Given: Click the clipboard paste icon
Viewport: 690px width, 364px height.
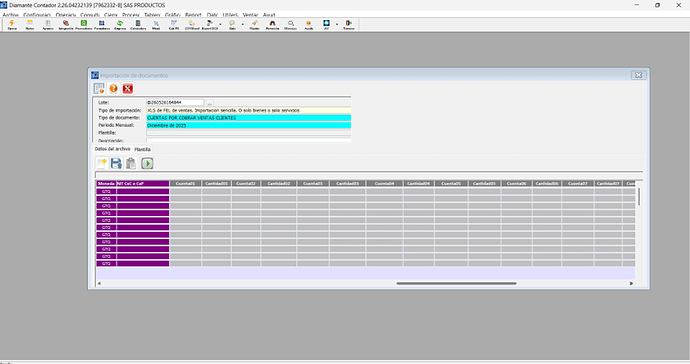Looking at the screenshot, I should 131,163.
